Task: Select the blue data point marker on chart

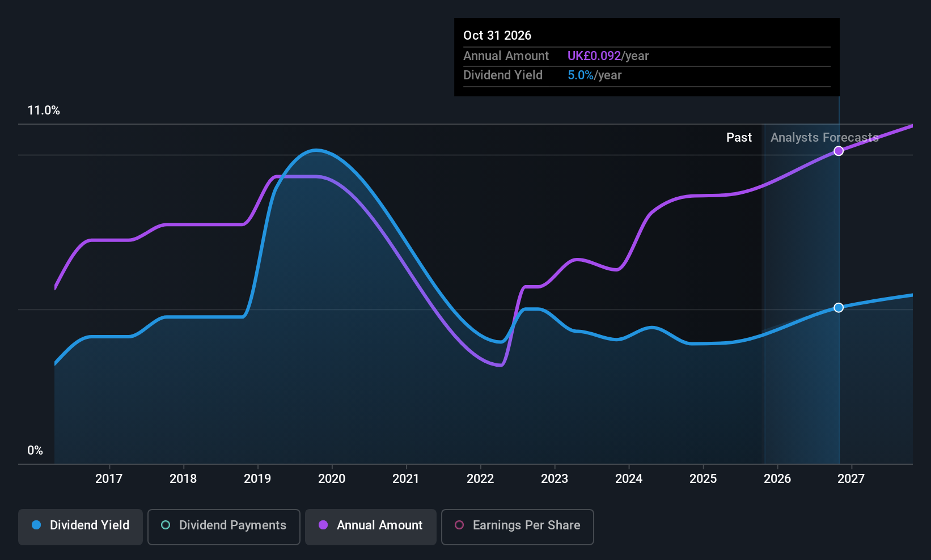Action: point(839,308)
